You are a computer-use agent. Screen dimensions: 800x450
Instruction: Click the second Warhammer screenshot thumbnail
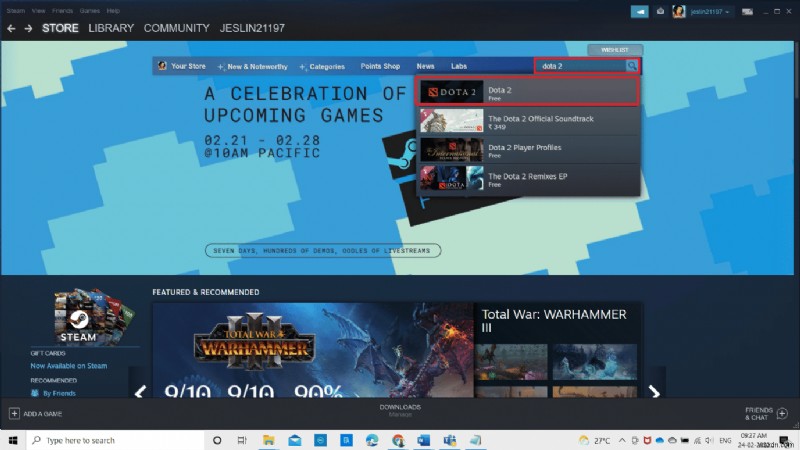(595, 362)
